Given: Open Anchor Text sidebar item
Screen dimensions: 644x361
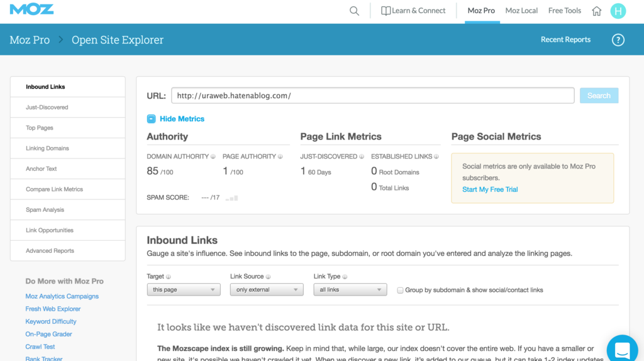Looking at the screenshot, I should point(68,169).
